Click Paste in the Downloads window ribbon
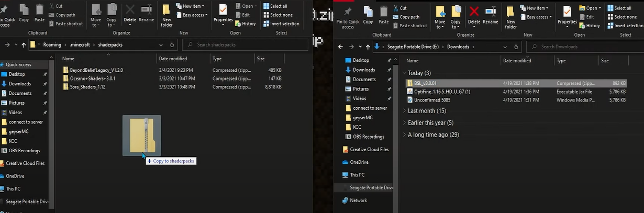The image size is (644, 213). 384,15
